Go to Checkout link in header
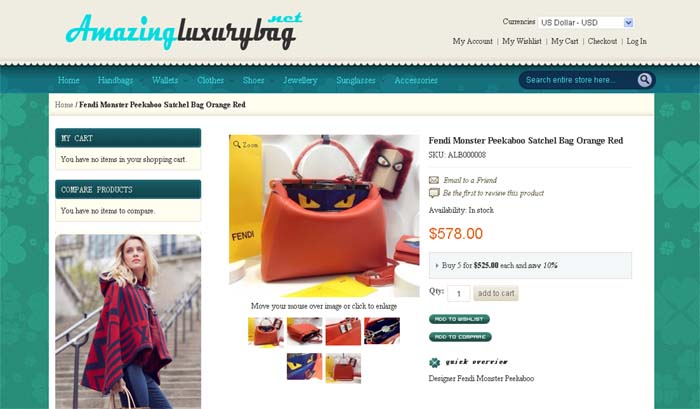The width and height of the screenshot is (700, 409). pos(602,41)
